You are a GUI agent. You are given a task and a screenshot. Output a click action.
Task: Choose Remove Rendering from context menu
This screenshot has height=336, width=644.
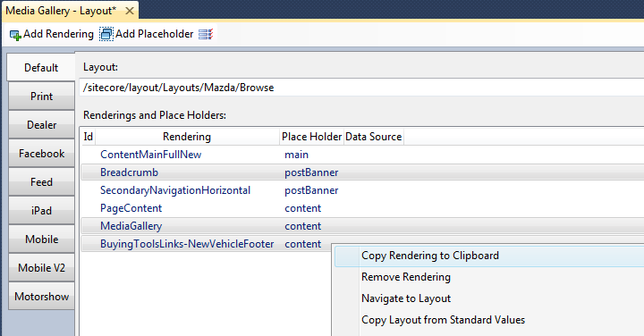(489, 277)
